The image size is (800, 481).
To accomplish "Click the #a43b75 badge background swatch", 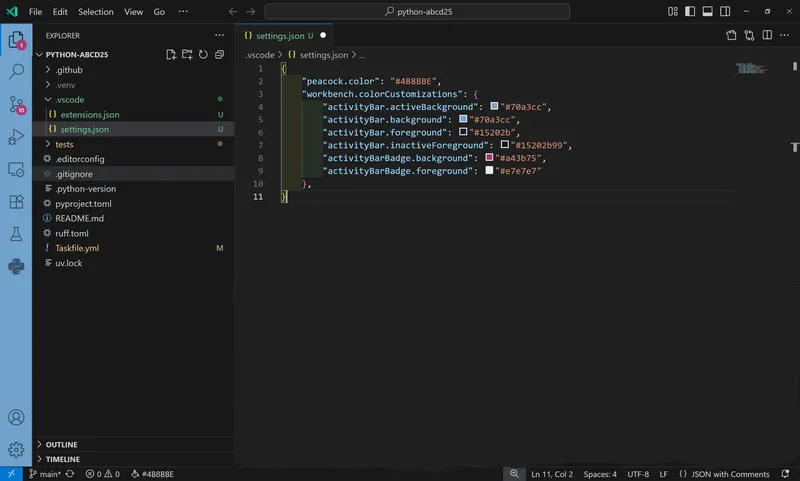I will point(489,157).
